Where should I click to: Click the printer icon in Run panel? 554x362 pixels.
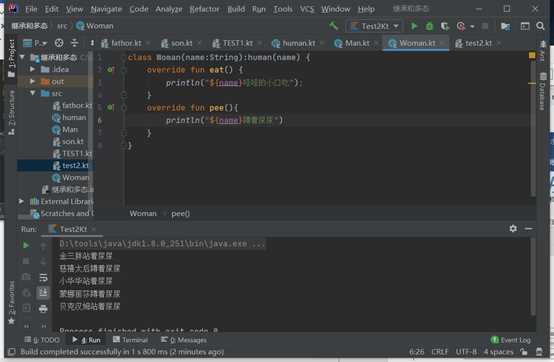coord(43,309)
